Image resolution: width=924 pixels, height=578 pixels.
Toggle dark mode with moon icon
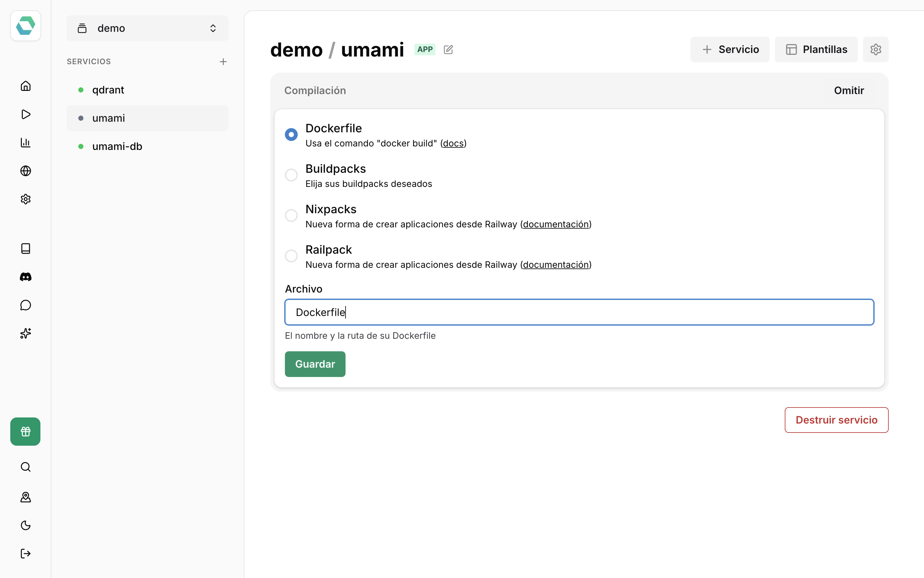(x=26, y=525)
